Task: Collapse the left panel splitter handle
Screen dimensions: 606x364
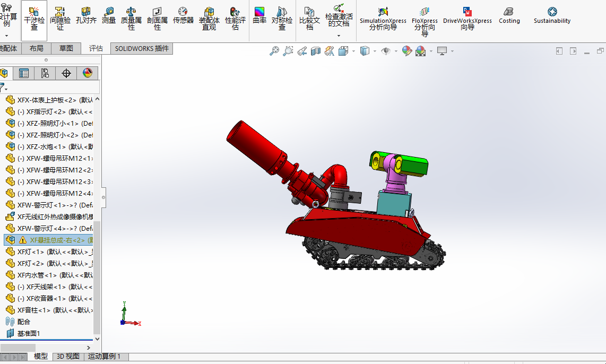Action: (x=103, y=197)
